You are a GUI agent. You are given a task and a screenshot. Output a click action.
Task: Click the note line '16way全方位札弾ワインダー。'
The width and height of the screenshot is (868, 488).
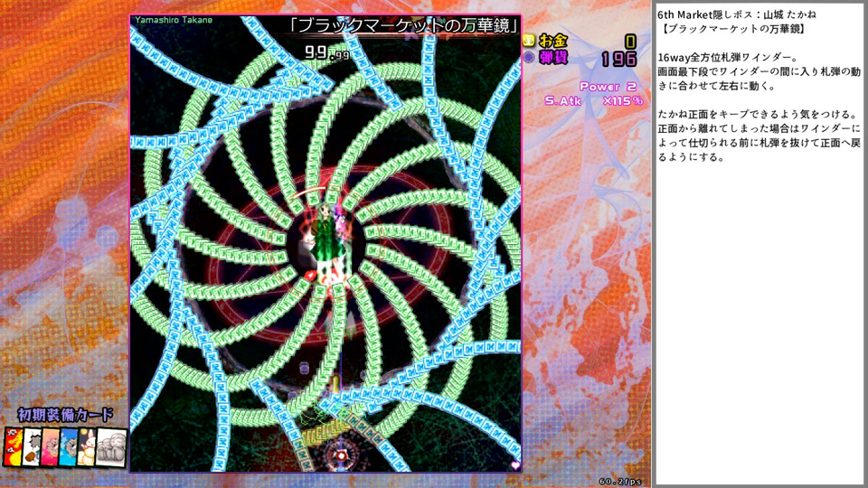tap(727, 58)
